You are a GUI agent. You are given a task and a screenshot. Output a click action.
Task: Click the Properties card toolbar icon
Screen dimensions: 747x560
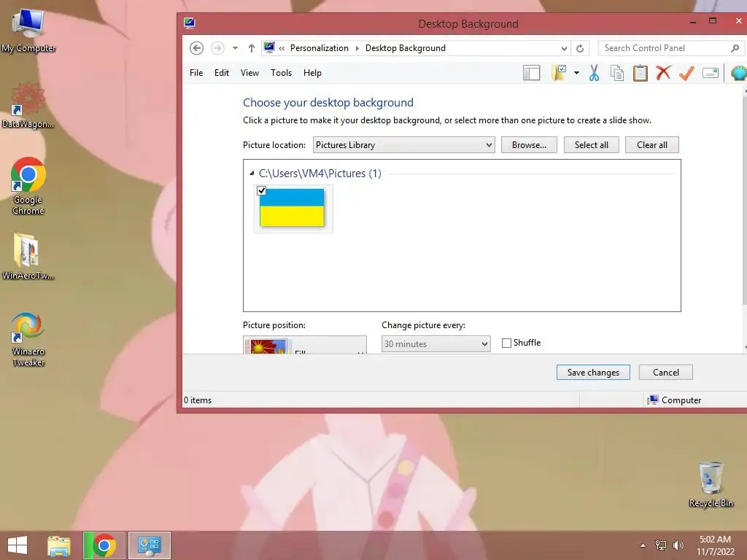click(x=711, y=73)
